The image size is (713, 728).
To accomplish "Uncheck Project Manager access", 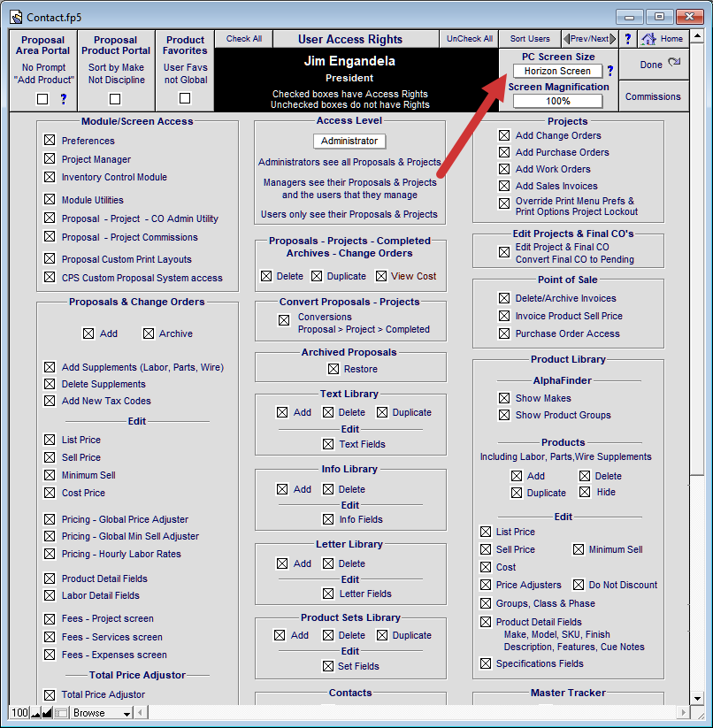I will 50,159.
